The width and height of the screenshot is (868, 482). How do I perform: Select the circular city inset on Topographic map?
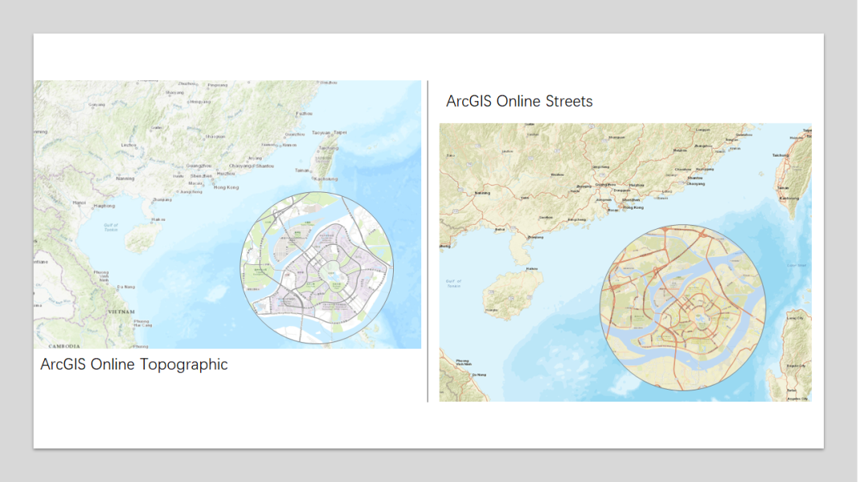[x=317, y=268]
